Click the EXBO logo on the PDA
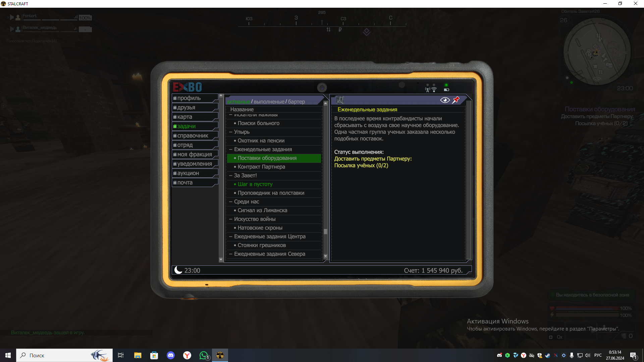This screenshot has height=362, width=644. click(x=187, y=87)
